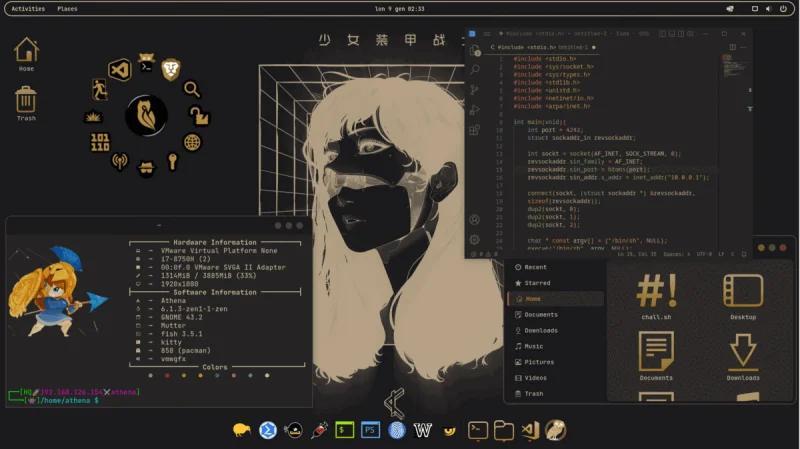Launch the yellow kiwi bird dock icon
Image resolution: width=800 pixels, height=449 pixels.
pyautogui.click(x=241, y=430)
